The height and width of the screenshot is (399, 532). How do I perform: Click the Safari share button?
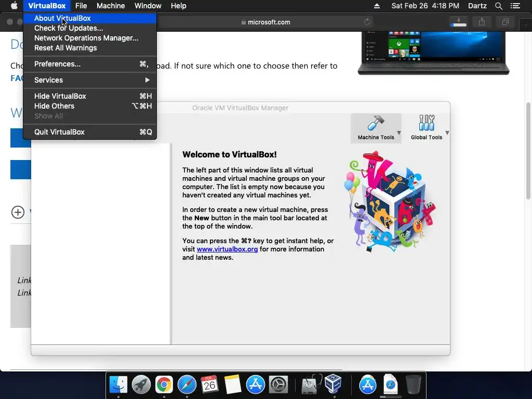click(482, 22)
